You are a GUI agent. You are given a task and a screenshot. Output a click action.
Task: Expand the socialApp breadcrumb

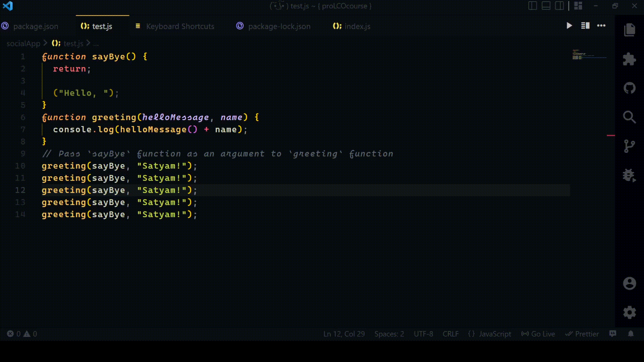pos(23,44)
